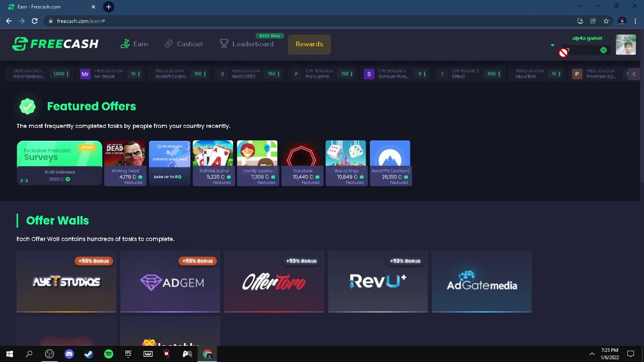Open the Windows notification center

pyautogui.click(x=630, y=354)
